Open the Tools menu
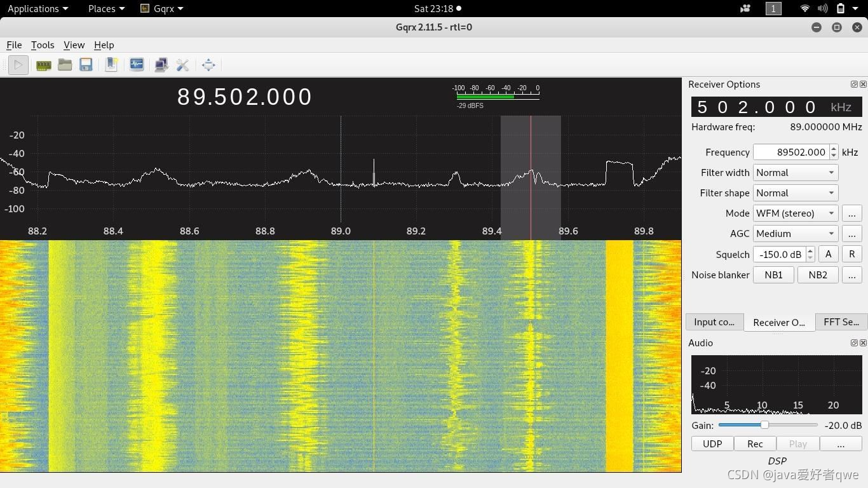 [42, 44]
